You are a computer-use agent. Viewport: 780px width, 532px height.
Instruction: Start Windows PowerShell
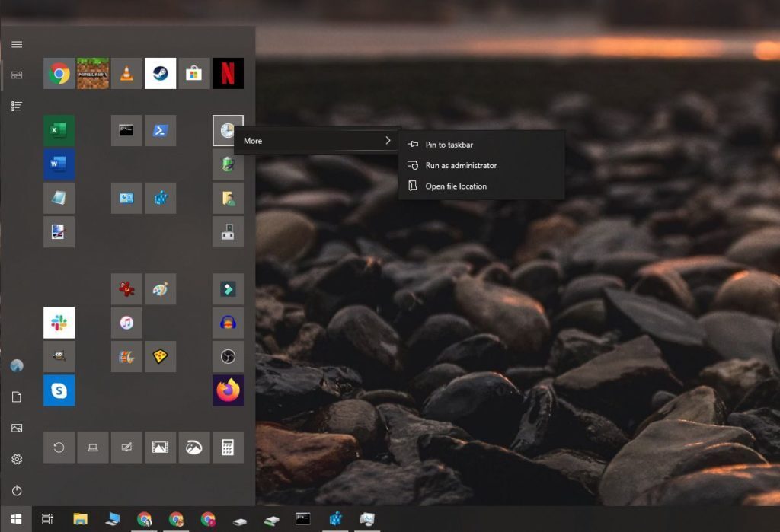point(160,130)
